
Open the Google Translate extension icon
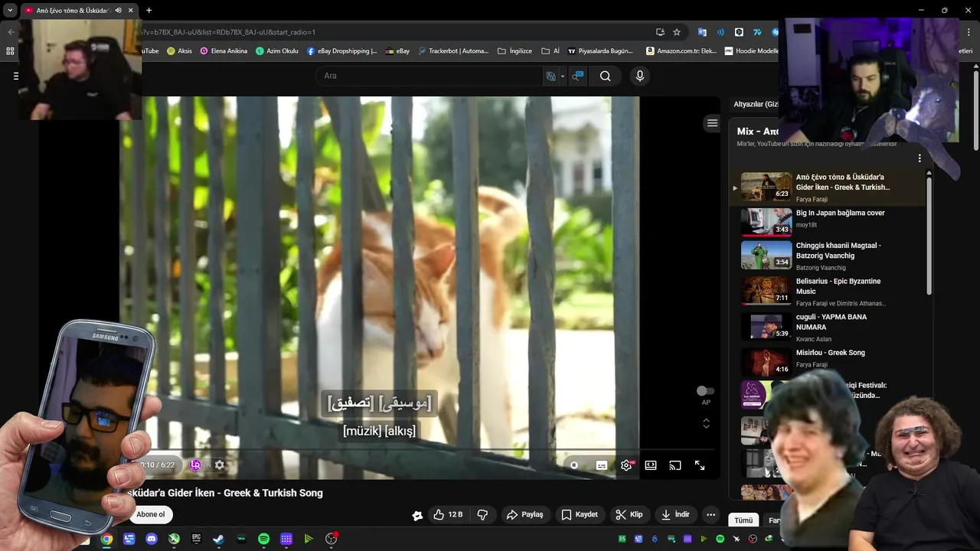pyautogui.click(x=702, y=32)
